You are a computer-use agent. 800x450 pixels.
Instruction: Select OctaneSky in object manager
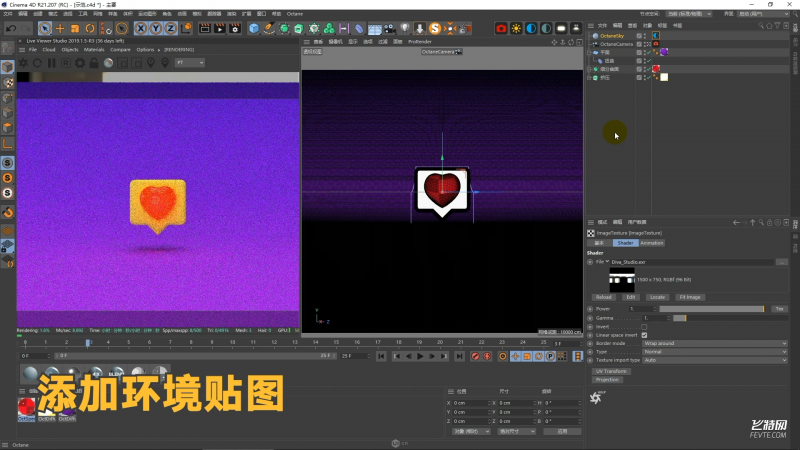pyautogui.click(x=612, y=36)
